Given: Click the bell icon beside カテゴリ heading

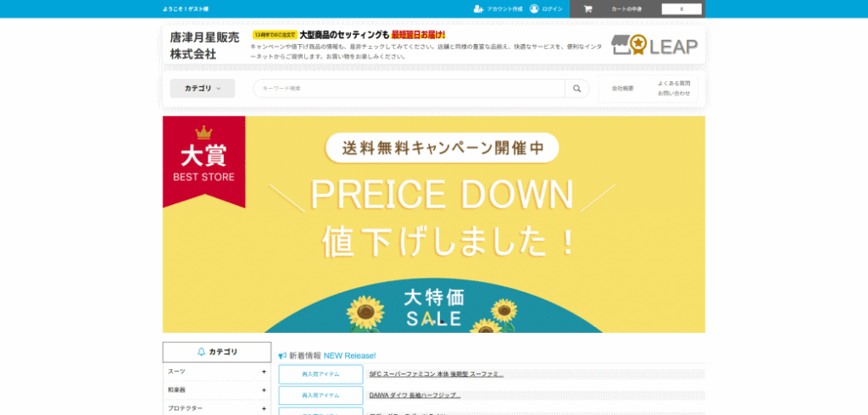Looking at the screenshot, I should point(201,351).
